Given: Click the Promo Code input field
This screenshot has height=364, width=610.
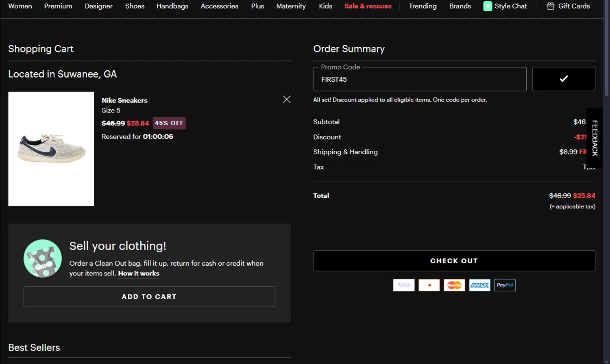Looking at the screenshot, I should 420,79.
